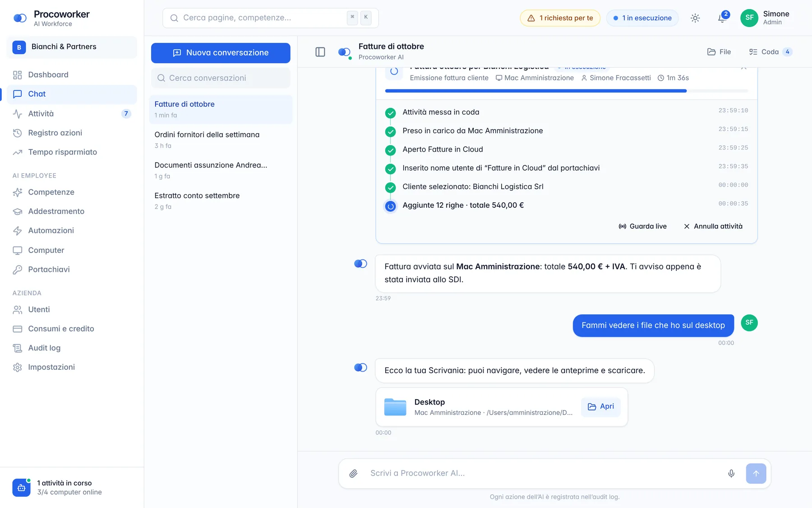The image size is (812, 508).
Task: Open the Audit log page
Action: click(72, 348)
